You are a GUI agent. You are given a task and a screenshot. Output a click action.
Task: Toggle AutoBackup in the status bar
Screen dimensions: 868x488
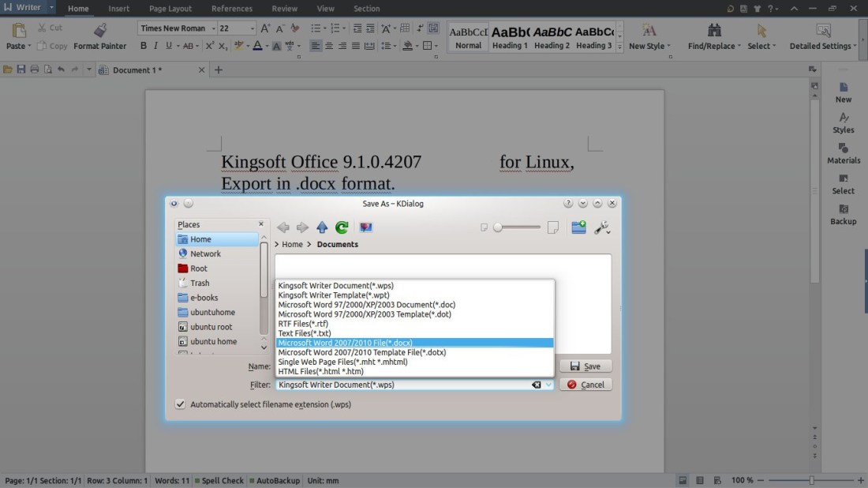(276, 480)
